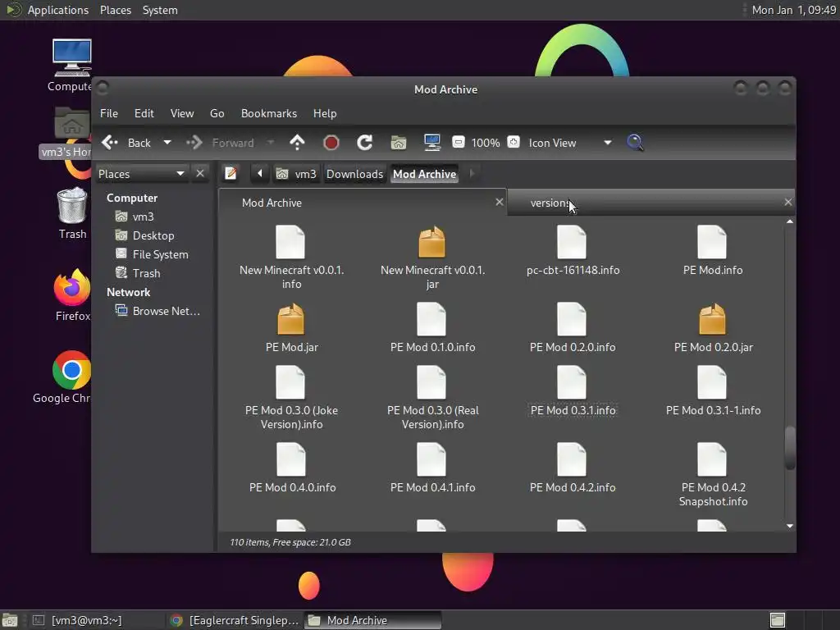The image size is (840, 630).
Task: Close the Mod Archive tab
Action: point(500,202)
